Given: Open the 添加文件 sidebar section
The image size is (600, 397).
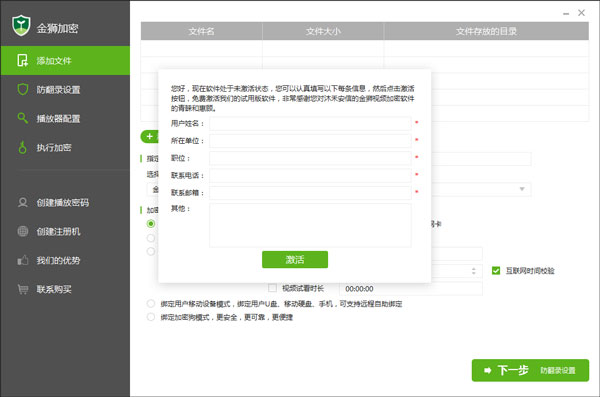Looking at the screenshot, I should pos(65,60).
